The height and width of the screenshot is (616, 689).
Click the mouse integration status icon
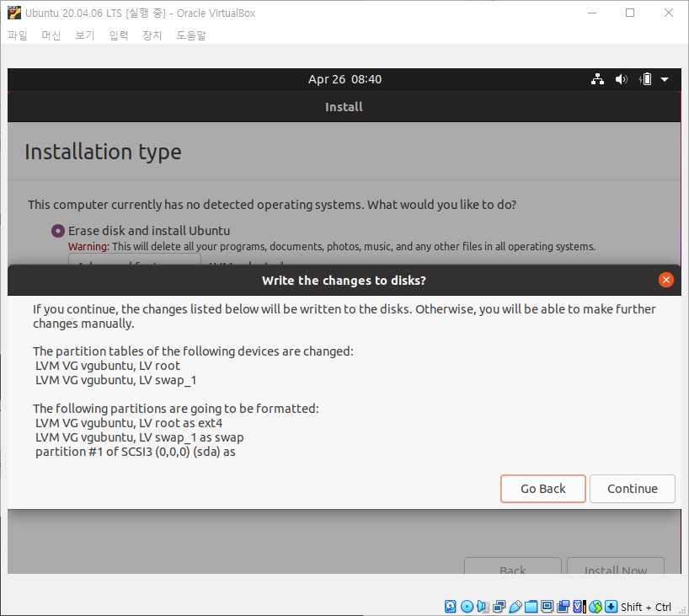tap(595, 607)
